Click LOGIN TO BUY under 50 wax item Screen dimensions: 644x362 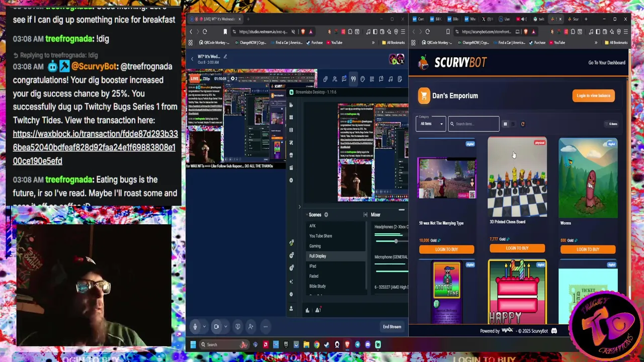(446, 249)
